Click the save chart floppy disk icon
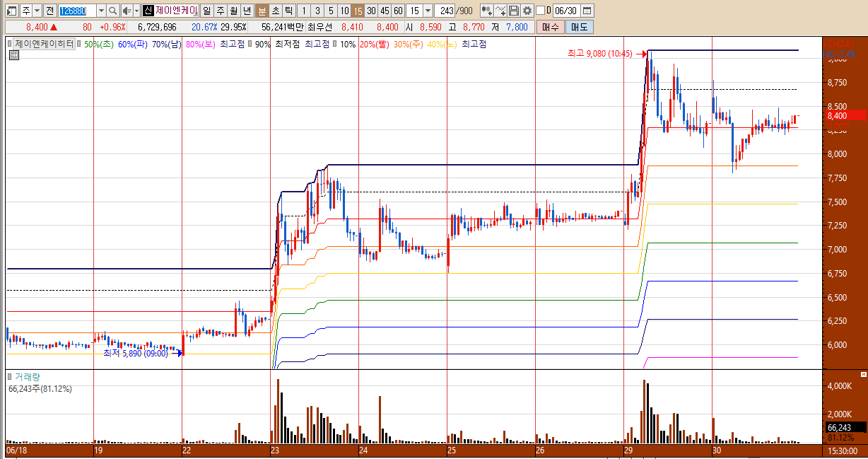 (x=514, y=11)
